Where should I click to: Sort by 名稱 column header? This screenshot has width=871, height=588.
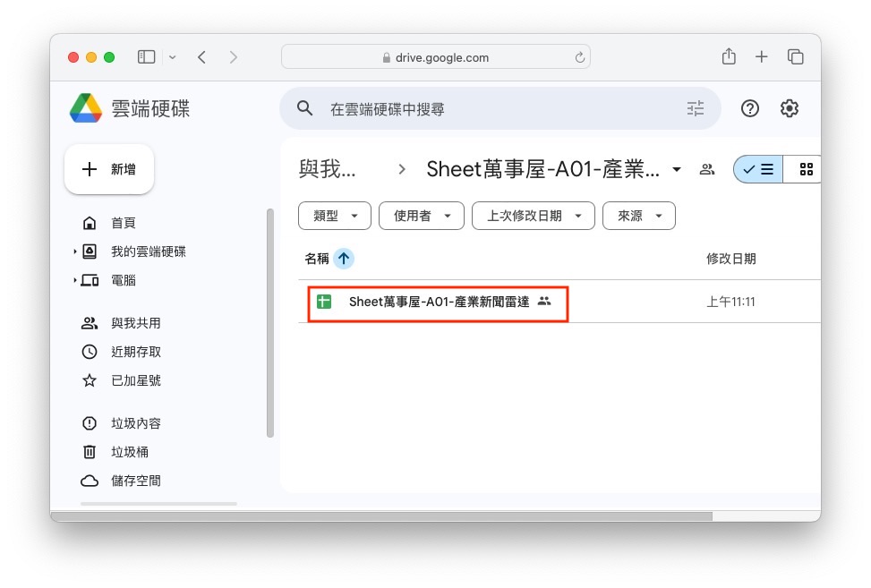(x=317, y=259)
